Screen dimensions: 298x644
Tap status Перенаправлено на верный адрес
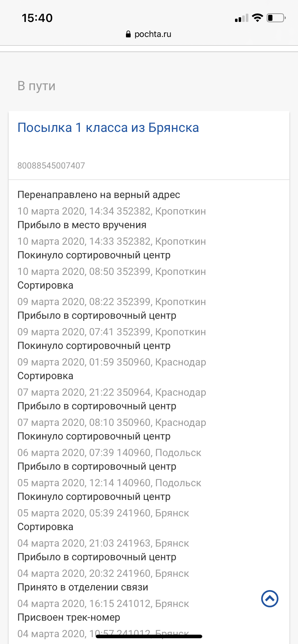[x=99, y=195]
